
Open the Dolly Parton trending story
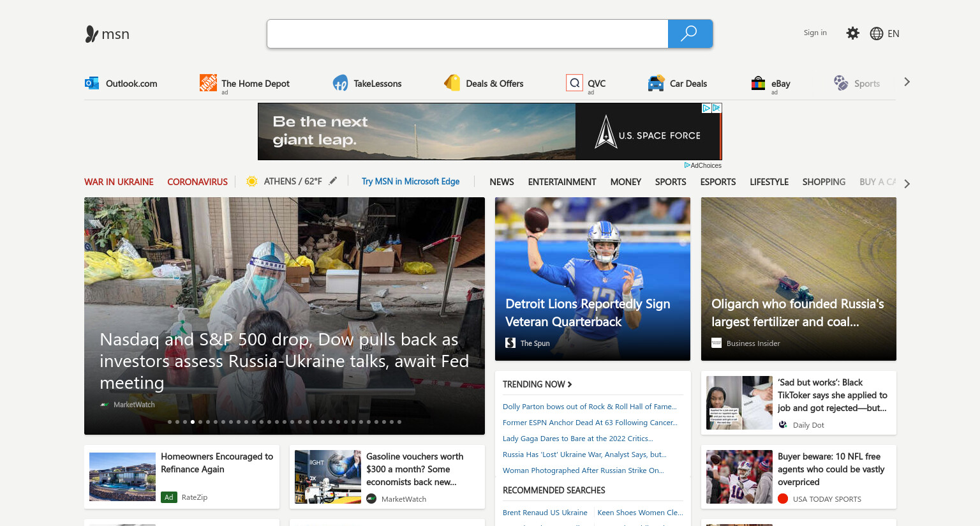(590, 407)
